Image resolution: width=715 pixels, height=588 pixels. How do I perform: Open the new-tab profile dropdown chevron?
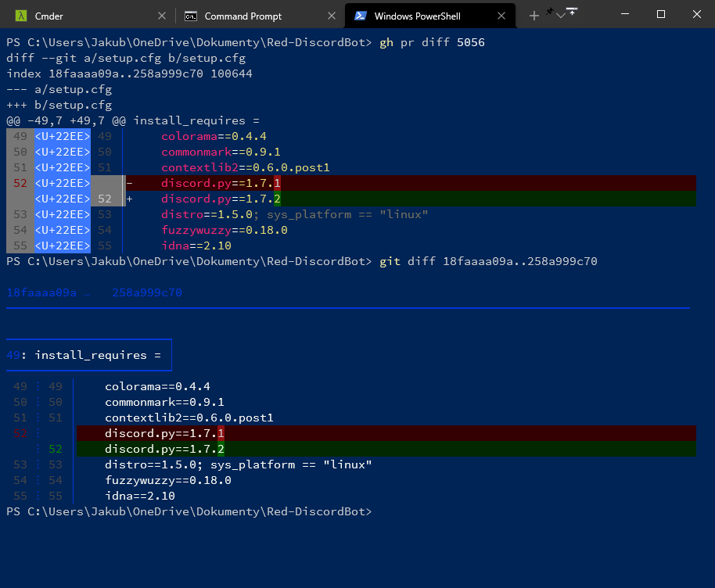(x=560, y=14)
